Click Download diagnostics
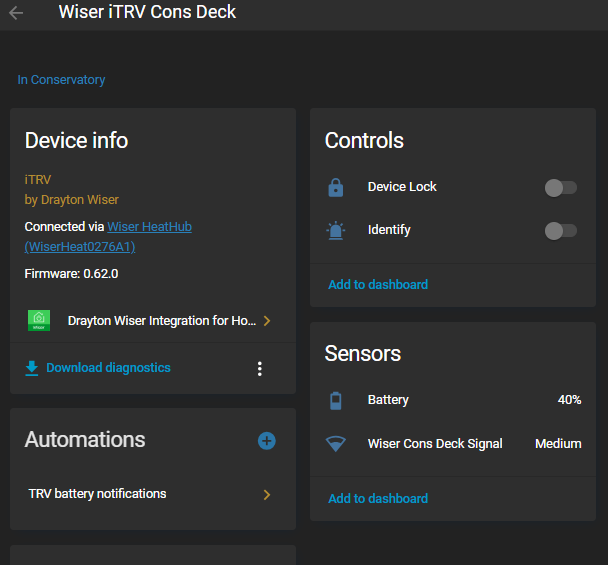 (108, 368)
